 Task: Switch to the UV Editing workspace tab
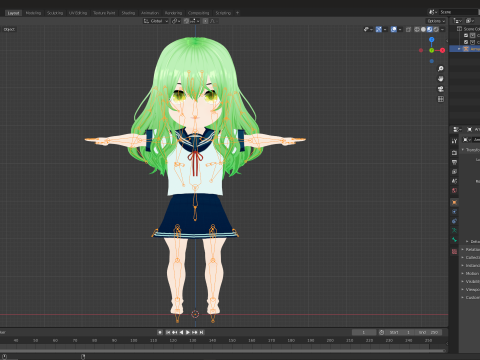(78, 13)
